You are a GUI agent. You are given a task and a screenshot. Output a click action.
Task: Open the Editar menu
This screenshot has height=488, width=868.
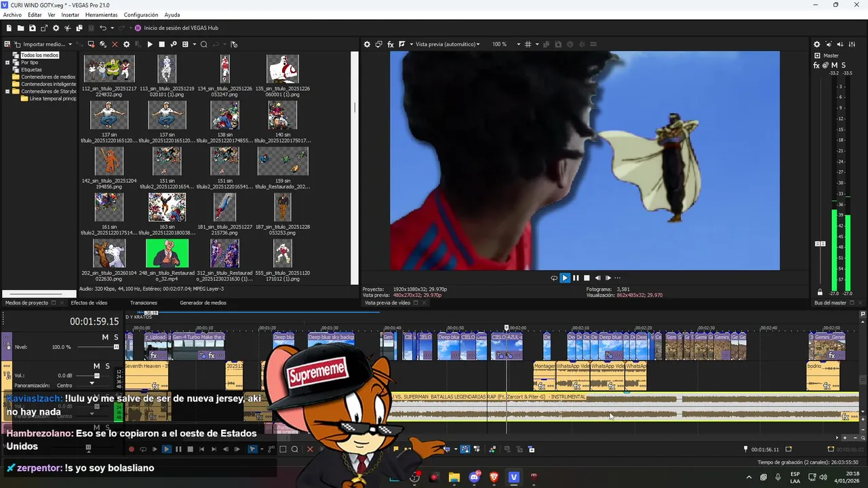35,14
